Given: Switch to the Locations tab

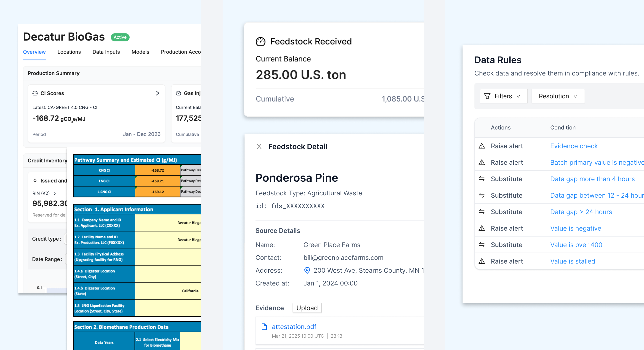Looking at the screenshot, I should [x=69, y=52].
